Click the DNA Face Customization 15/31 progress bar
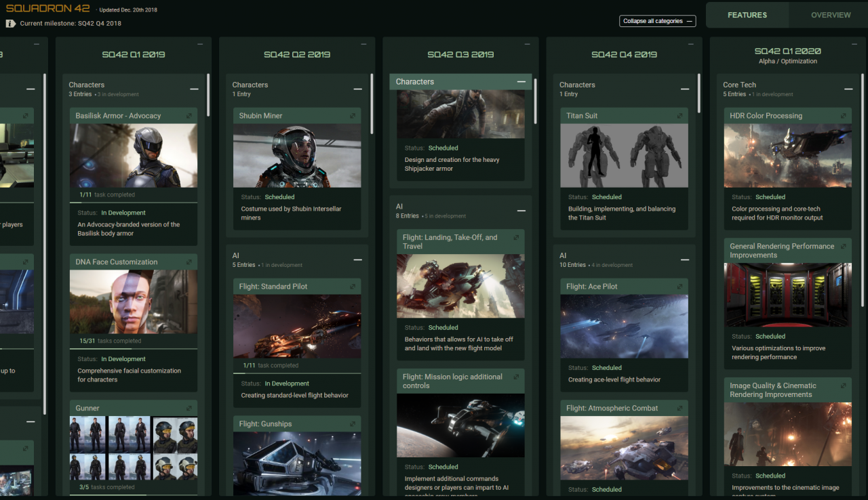The image size is (868, 500). (x=134, y=349)
